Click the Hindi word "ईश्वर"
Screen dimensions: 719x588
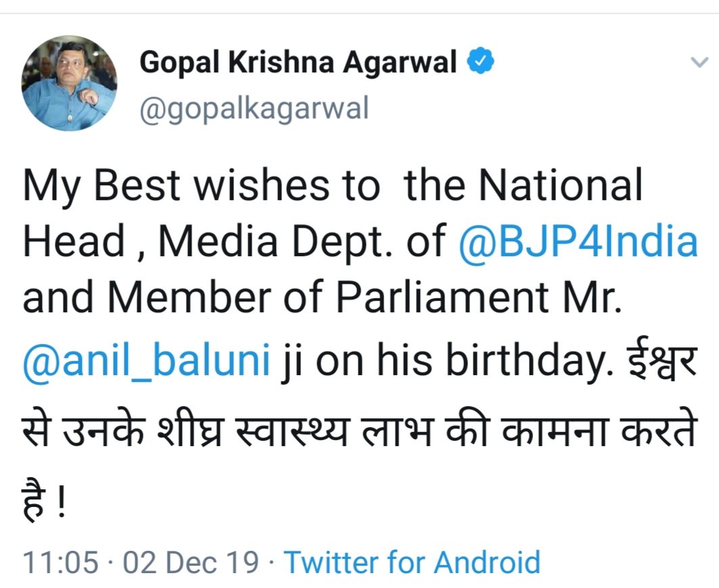[x=658, y=362]
